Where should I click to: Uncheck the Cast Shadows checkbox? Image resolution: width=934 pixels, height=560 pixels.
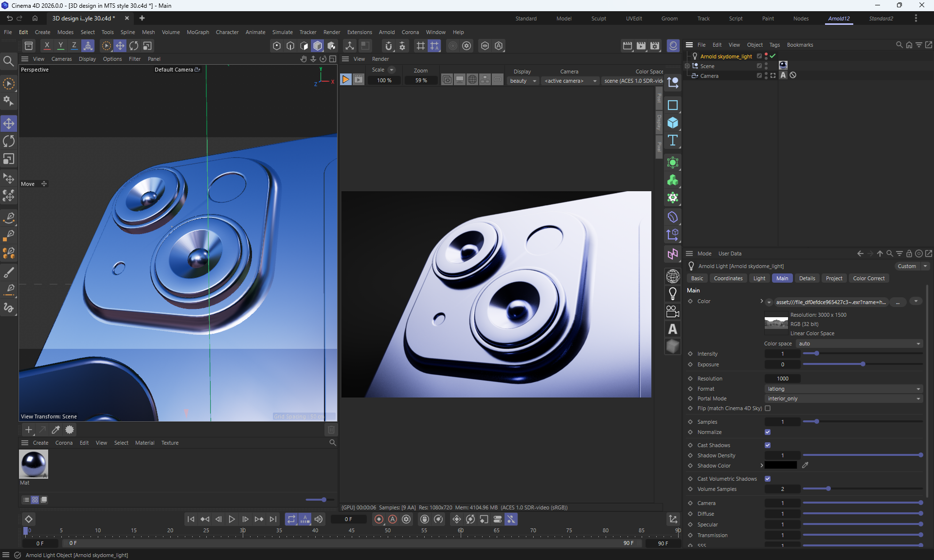coord(768,445)
